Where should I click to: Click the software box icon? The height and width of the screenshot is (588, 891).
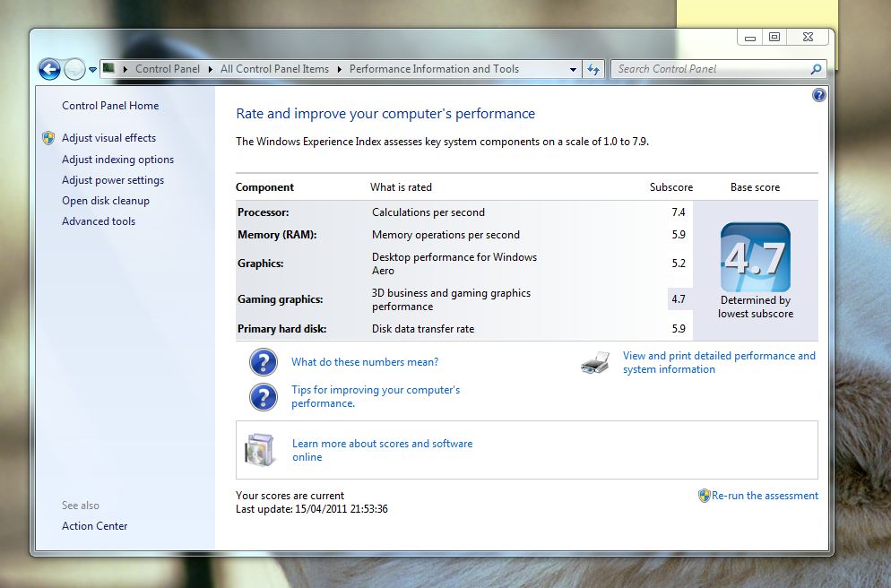point(260,450)
